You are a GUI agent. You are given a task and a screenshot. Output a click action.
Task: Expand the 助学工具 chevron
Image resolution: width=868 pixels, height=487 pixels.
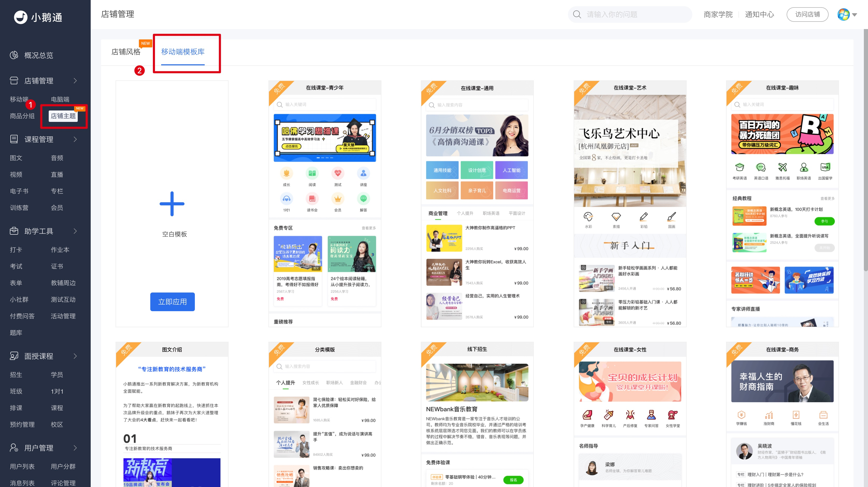(75, 231)
